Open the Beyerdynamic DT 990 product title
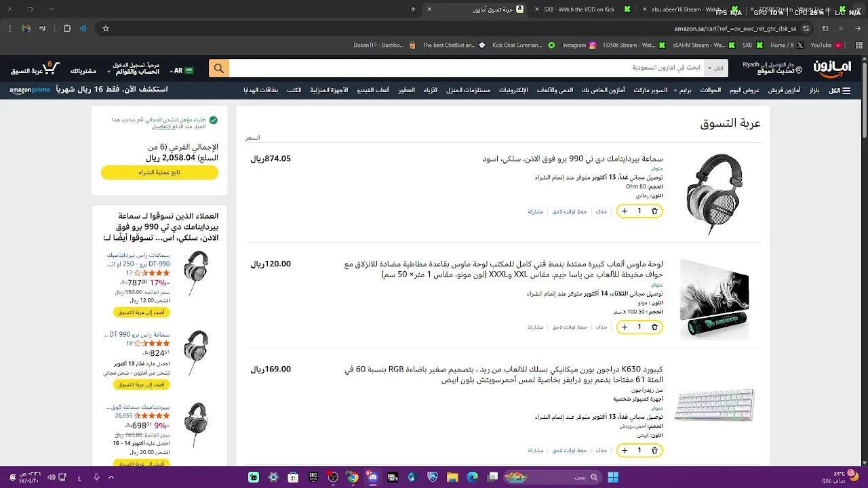The width and height of the screenshot is (868, 488). (572, 159)
